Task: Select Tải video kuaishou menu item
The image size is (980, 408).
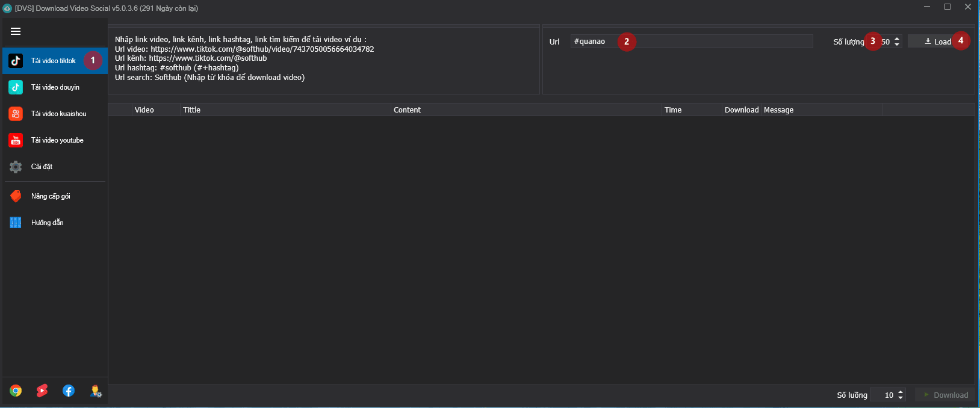Action: (x=55, y=114)
